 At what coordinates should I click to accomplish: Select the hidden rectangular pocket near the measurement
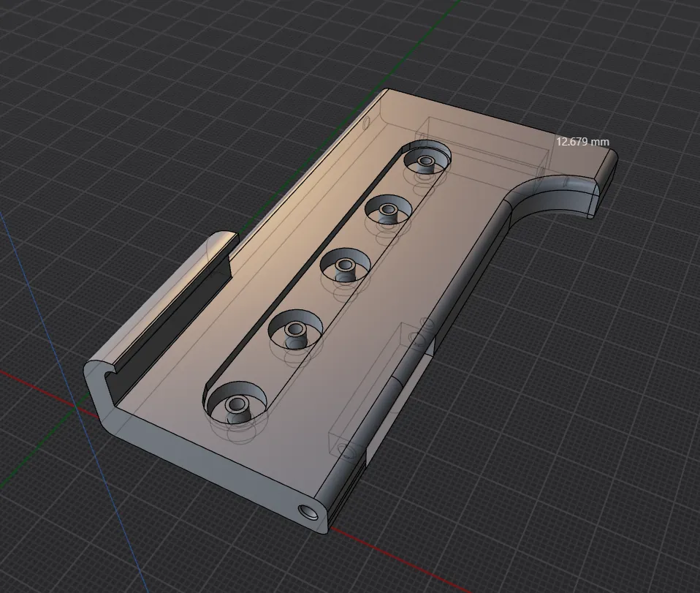487,148
